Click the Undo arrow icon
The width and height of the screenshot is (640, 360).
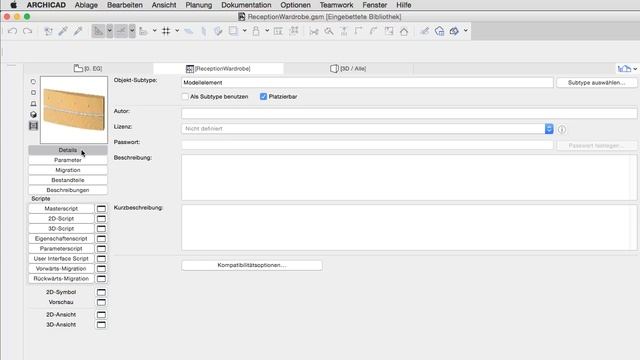point(12,31)
